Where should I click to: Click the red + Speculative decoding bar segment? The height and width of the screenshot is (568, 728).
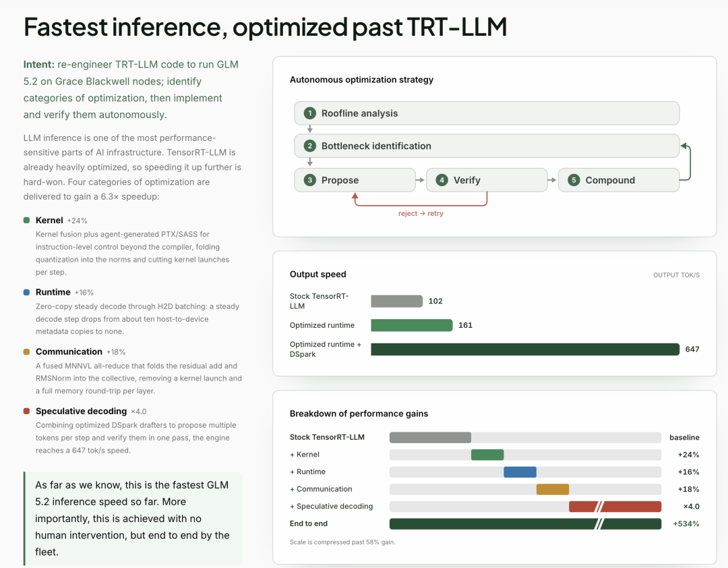click(615, 506)
